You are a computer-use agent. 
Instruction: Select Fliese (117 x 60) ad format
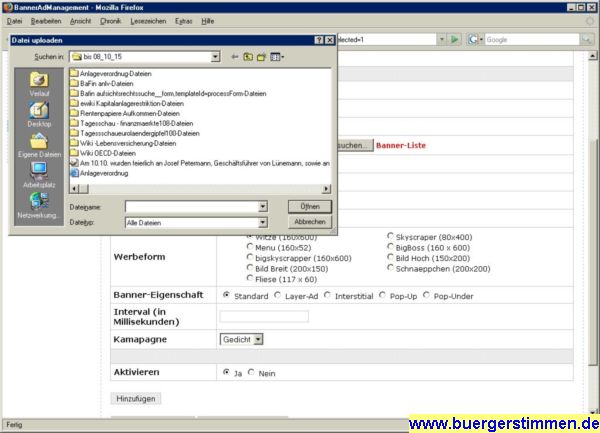click(250, 278)
